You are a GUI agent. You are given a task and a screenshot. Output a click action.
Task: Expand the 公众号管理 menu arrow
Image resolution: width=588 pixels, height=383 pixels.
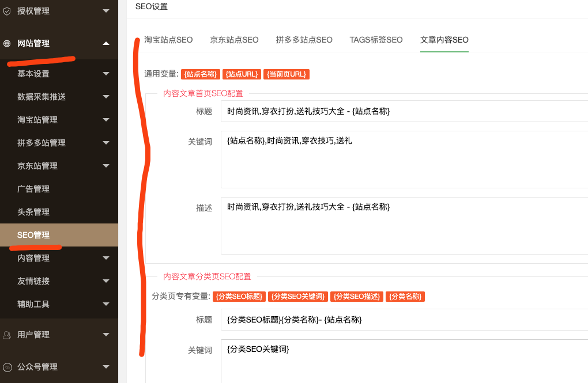106,367
